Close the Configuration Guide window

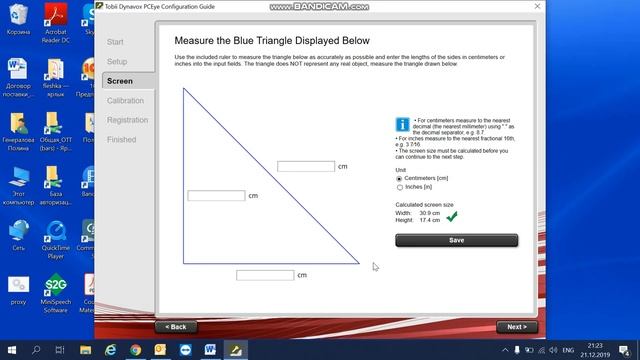(x=537, y=6)
